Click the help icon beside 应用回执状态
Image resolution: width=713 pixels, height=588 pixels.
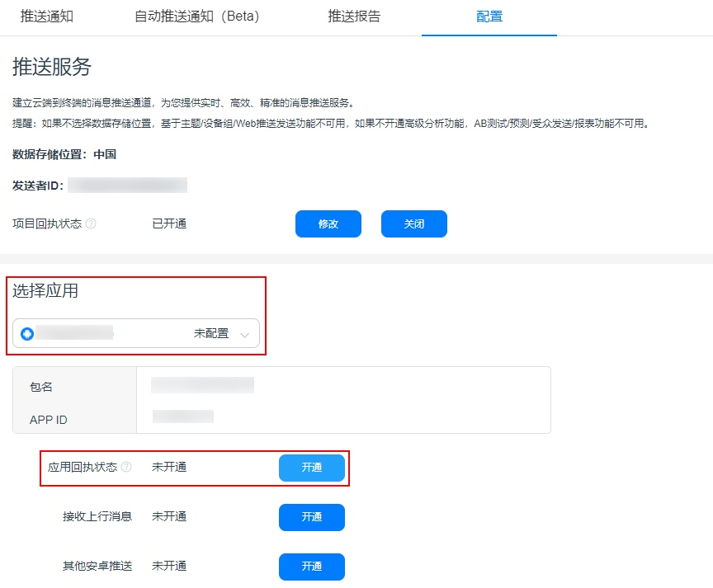pos(126,467)
